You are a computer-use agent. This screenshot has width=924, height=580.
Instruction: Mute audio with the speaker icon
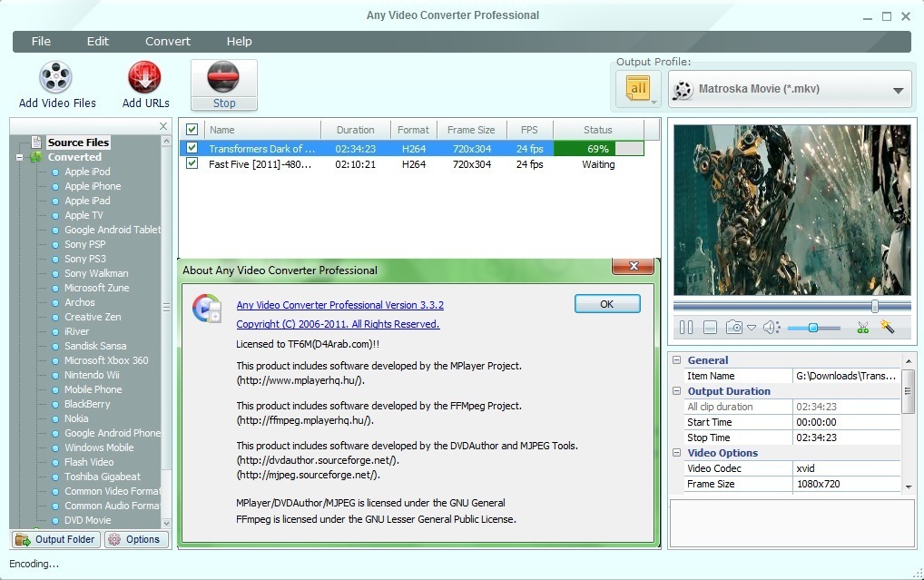(771, 327)
